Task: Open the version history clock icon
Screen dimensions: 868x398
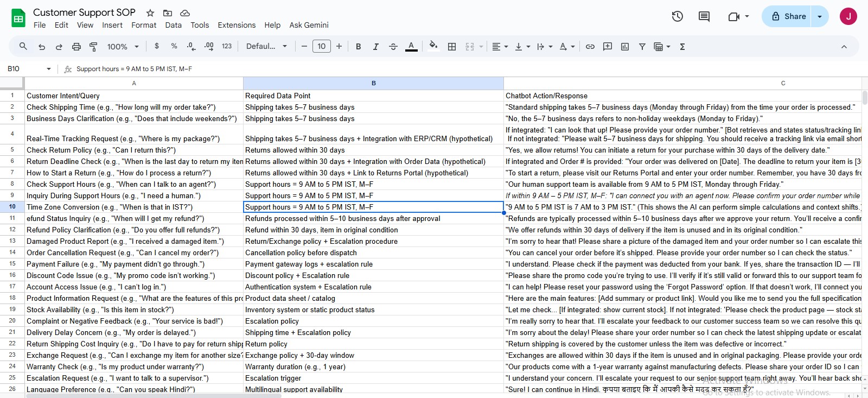Action: (x=677, y=16)
